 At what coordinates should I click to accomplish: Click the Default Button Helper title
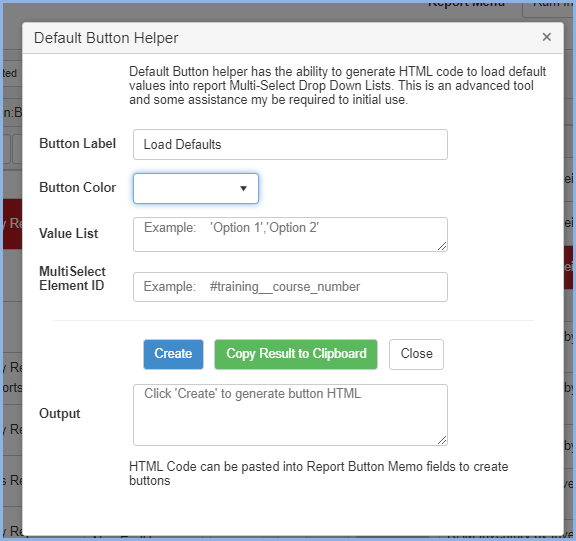(106, 38)
